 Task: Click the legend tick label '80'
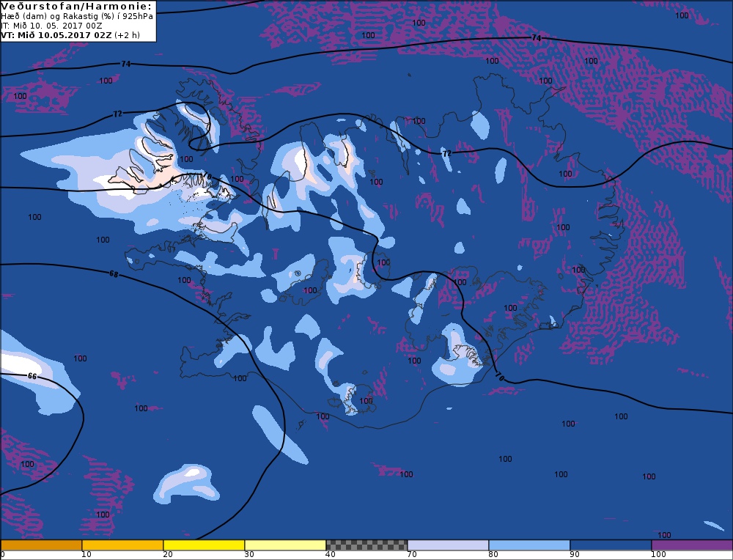point(493,555)
